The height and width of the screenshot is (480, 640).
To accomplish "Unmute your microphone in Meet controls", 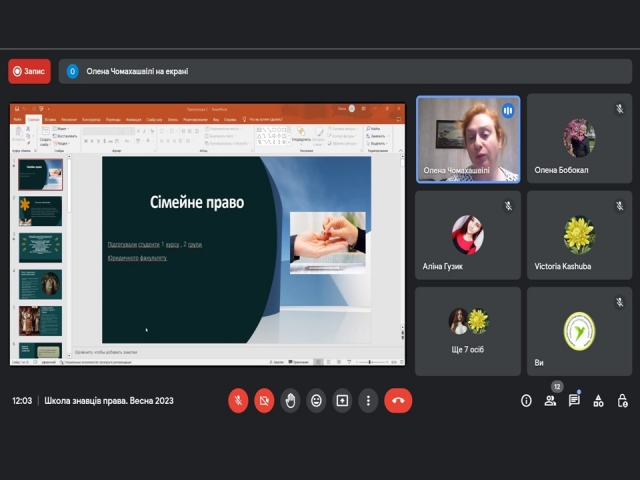I will [238, 400].
